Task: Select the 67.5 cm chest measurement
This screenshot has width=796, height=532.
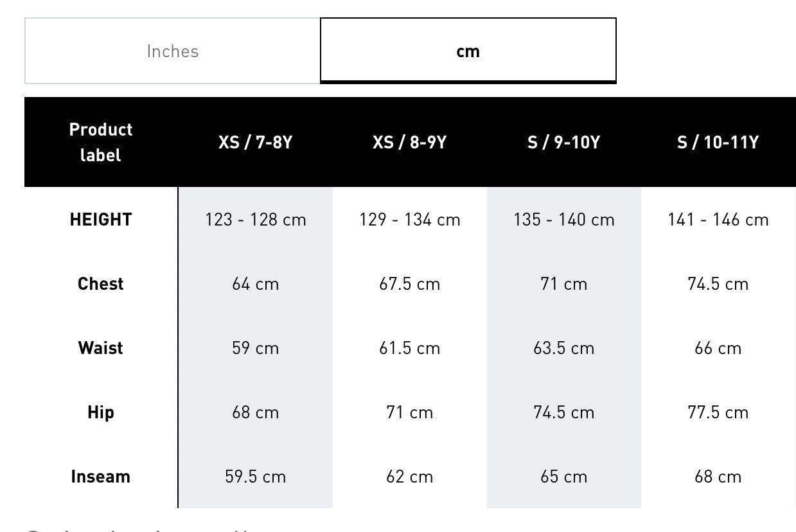Action: point(409,283)
